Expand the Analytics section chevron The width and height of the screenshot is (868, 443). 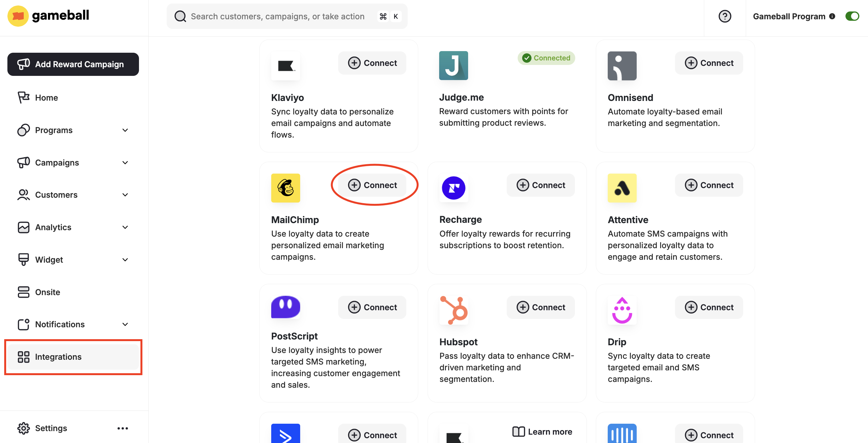point(125,227)
